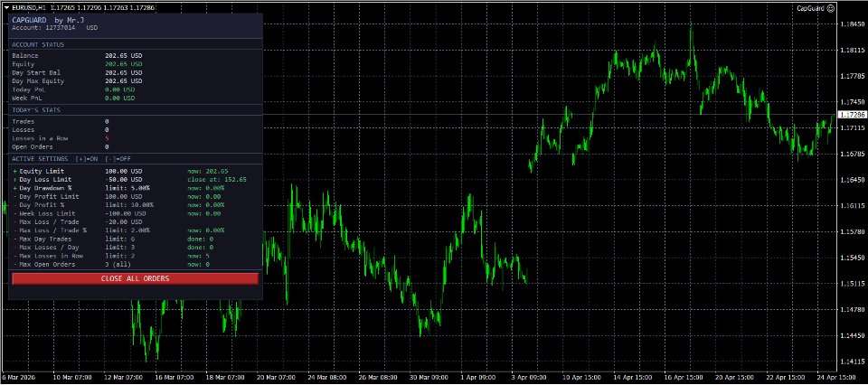Click the 'limit: 6' max day trades value
The height and width of the screenshot is (385, 868).
click(119, 239)
